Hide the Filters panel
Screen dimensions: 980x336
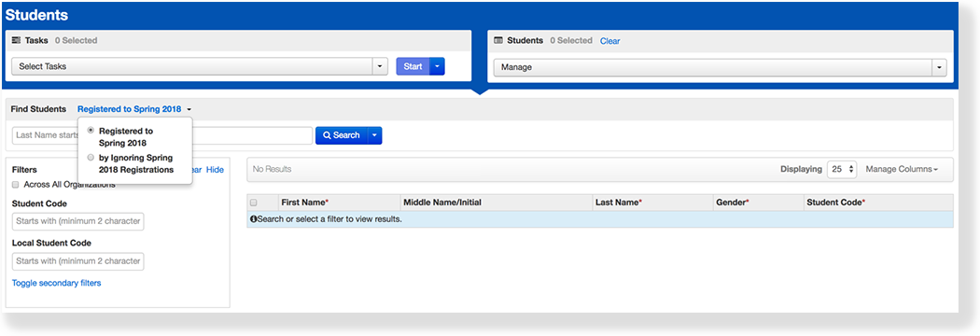[215, 169]
